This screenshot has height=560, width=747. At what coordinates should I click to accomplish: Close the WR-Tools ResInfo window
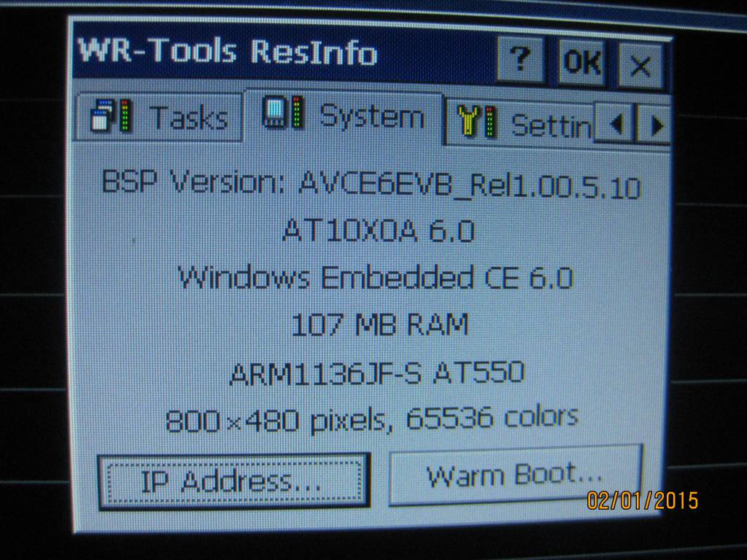click(x=640, y=66)
